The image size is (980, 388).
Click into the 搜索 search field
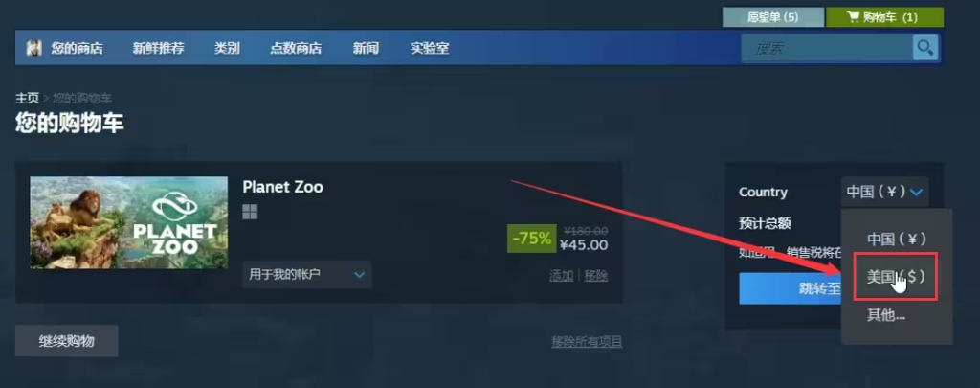(x=826, y=48)
